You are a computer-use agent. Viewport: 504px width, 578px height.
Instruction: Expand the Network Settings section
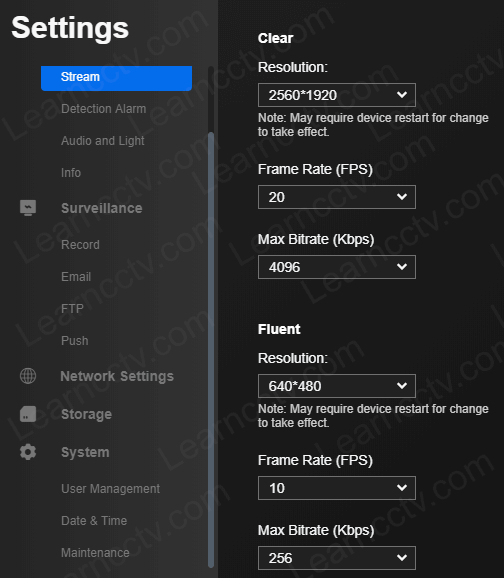tap(117, 376)
